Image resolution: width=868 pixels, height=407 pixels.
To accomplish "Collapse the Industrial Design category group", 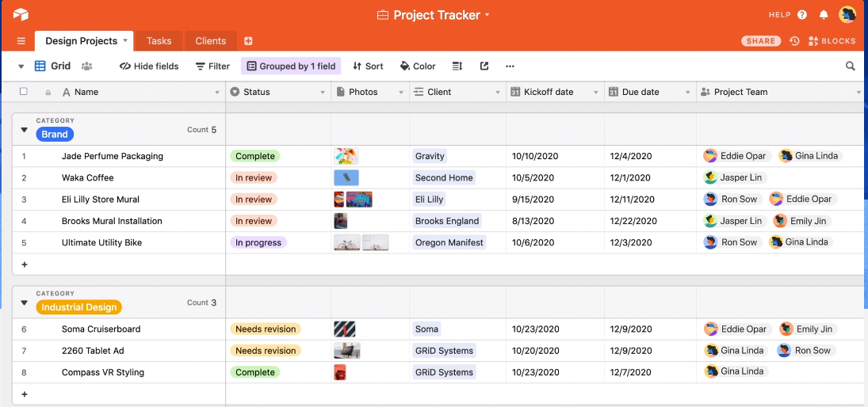I will point(24,302).
